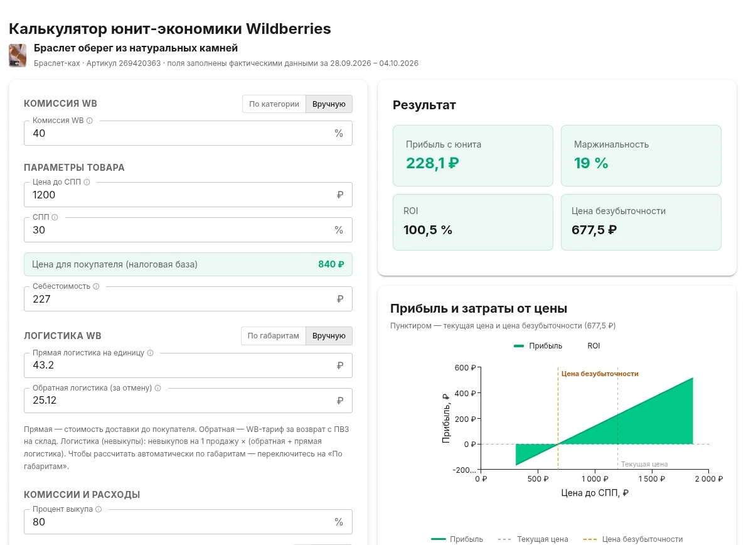Click Цена безубыточности in bottom legend
Image resolution: width=756 pixels, height=545 pixels.
coord(633,539)
